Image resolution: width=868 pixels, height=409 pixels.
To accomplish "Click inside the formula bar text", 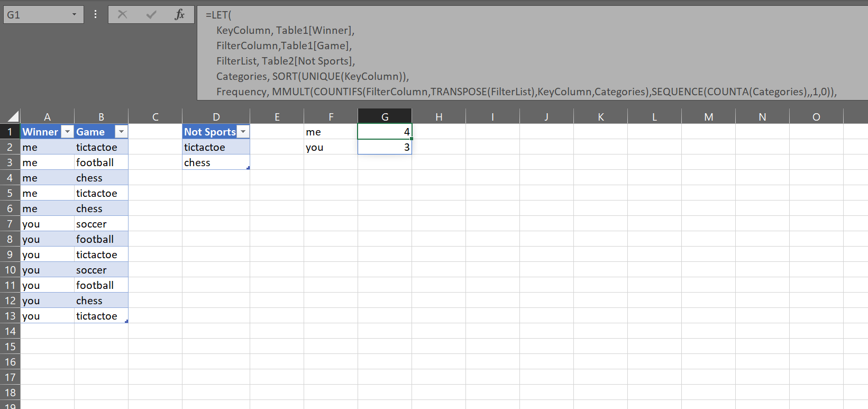I will 533,53.
